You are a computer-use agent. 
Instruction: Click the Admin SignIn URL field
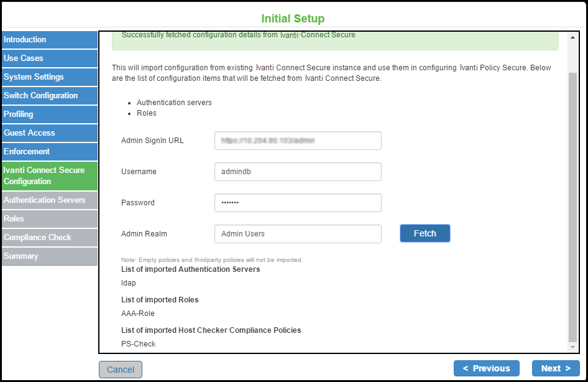(x=298, y=141)
